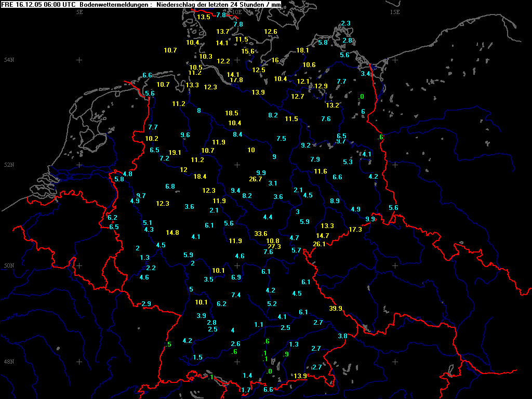Click the 13.7 reading
The image size is (532, 399).
pyautogui.click(x=222, y=31)
